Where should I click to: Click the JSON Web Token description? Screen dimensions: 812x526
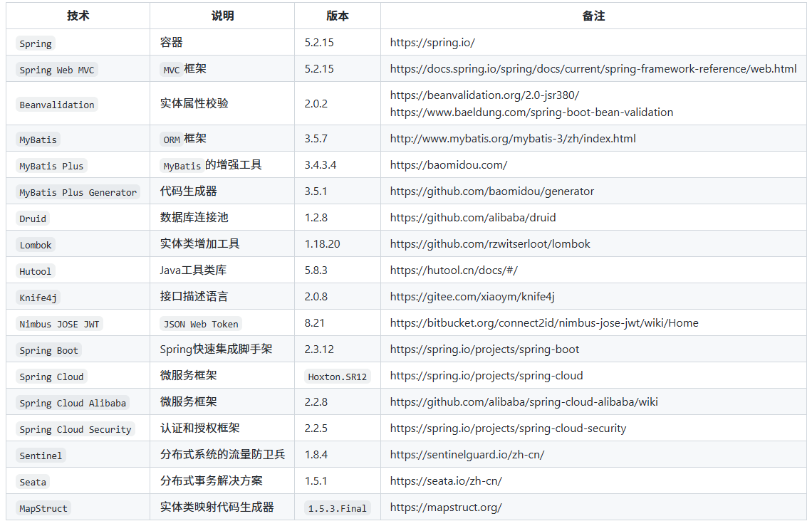(201, 325)
